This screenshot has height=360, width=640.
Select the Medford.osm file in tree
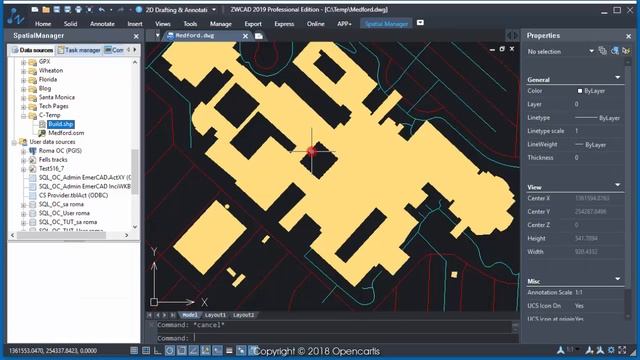[66, 133]
